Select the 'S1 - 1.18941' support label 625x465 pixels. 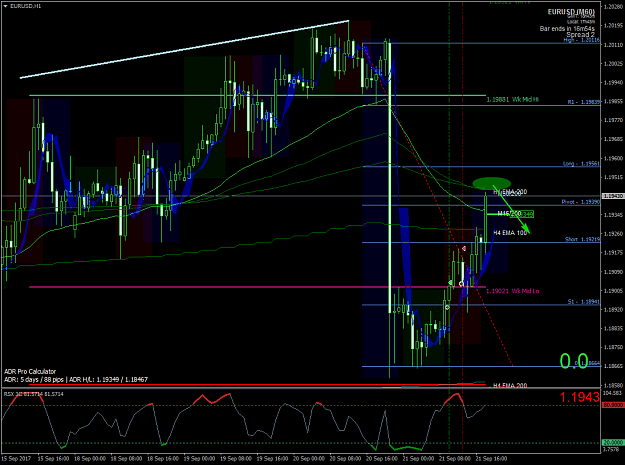tap(584, 302)
